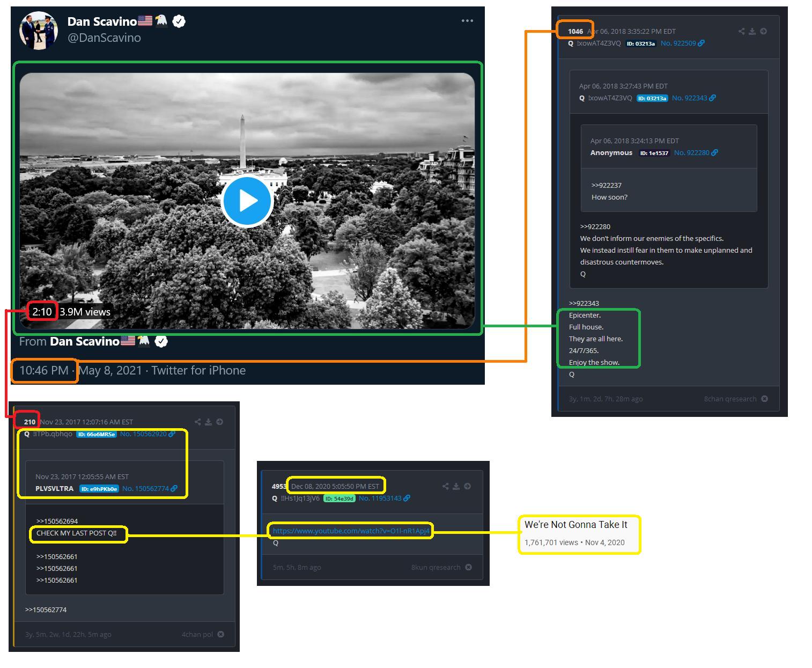The image size is (812, 668).
Task: Open post link No. 922509
Action: (x=678, y=43)
